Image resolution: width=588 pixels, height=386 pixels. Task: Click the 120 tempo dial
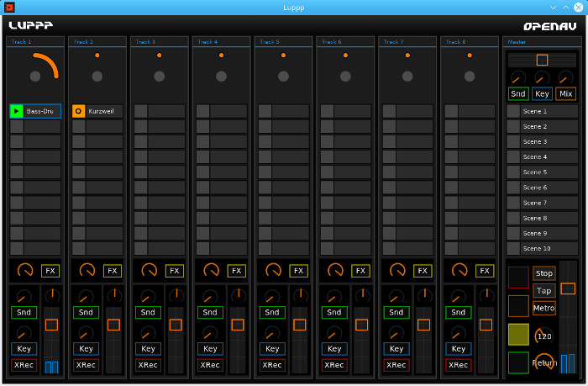pyautogui.click(x=544, y=336)
